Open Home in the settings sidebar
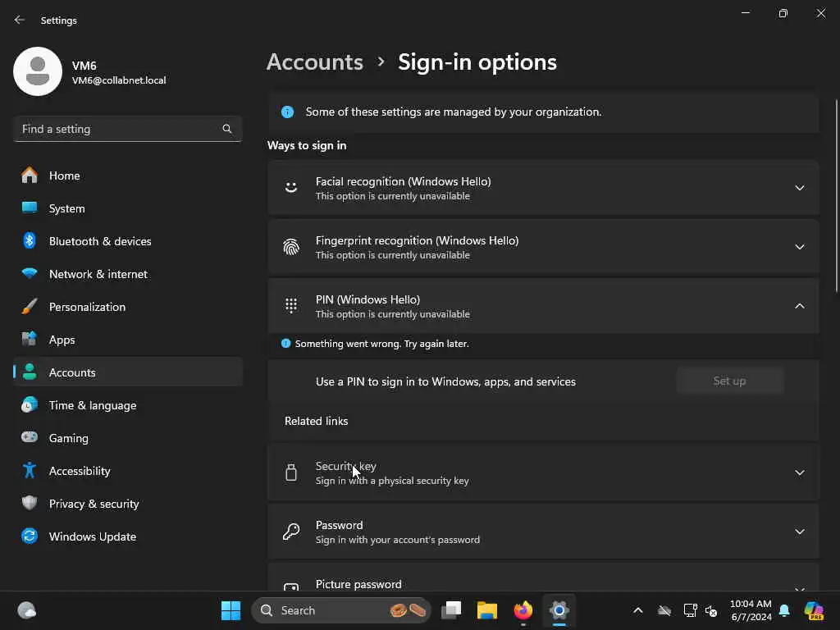Image resolution: width=840 pixels, height=630 pixels. pyautogui.click(x=128, y=176)
